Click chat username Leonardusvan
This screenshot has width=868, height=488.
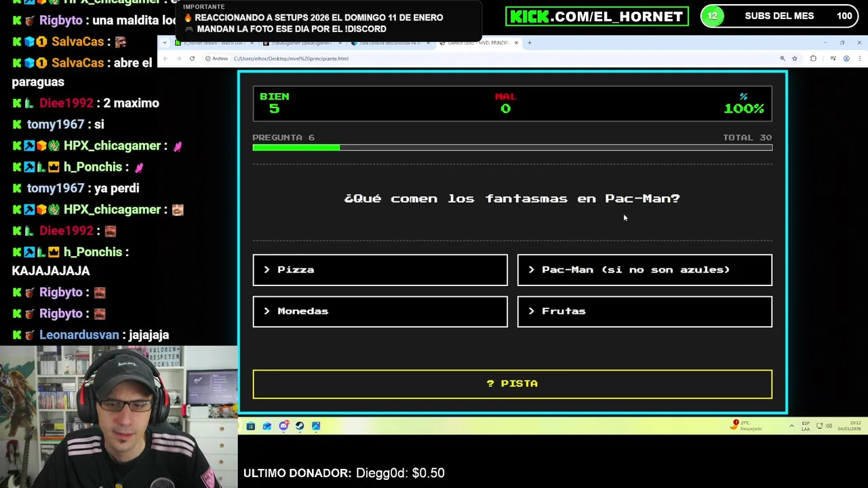(79, 335)
